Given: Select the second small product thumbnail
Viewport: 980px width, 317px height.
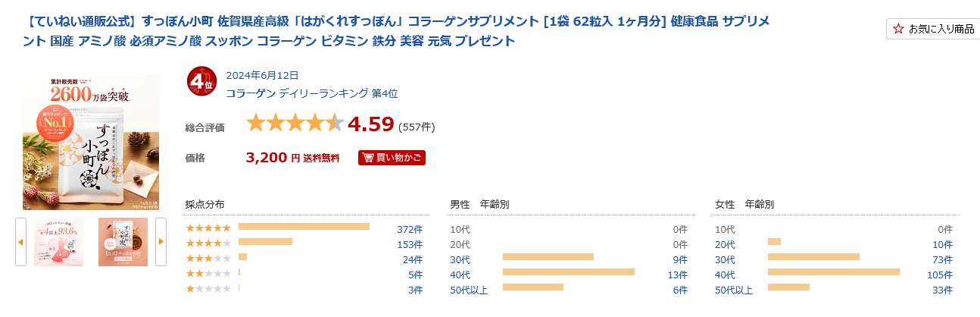Looking at the screenshot, I should (123, 242).
